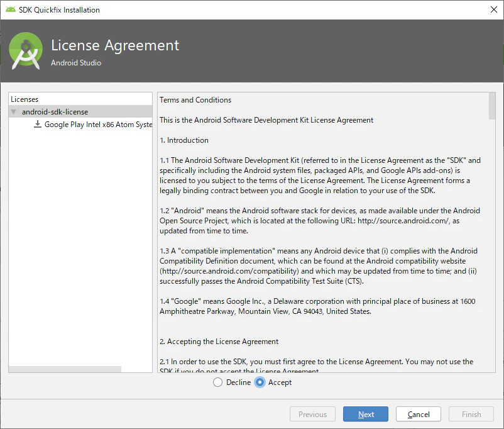Click the License Agreement title text
This screenshot has width=504, height=429.
115,45
